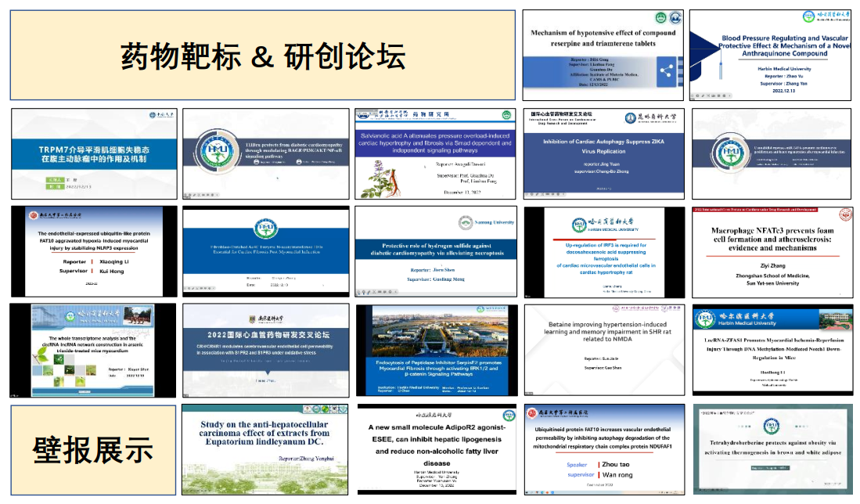Open the Eupatorium lindleyanum anti-hepatocellular carcinoma poster
Image resolution: width=860 pixels, height=504 pixels.
coord(264,449)
